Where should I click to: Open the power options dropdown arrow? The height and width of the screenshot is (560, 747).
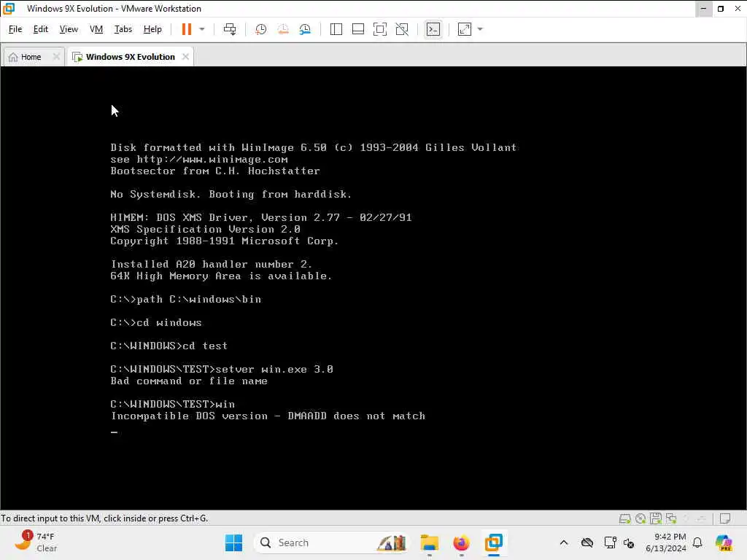pyautogui.click(x=202, y=29)
